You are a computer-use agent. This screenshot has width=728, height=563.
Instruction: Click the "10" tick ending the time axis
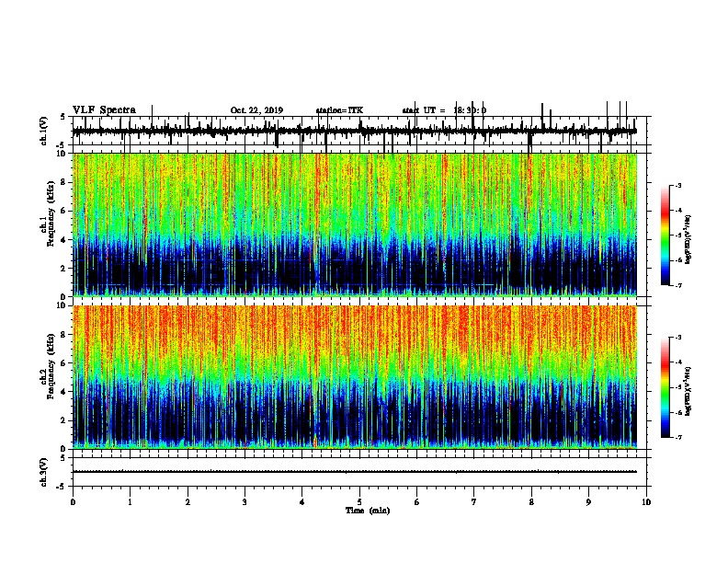pyautogui.click(x=646, y=502)
